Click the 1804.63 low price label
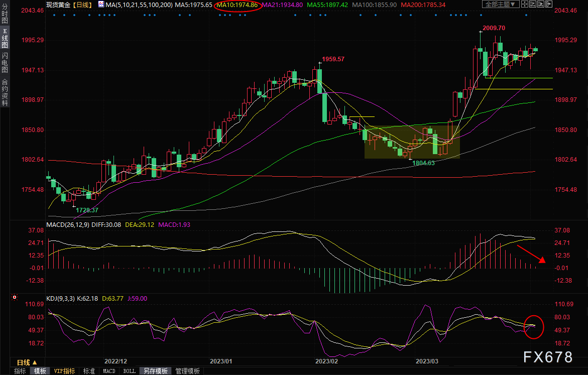 point(423,163)
